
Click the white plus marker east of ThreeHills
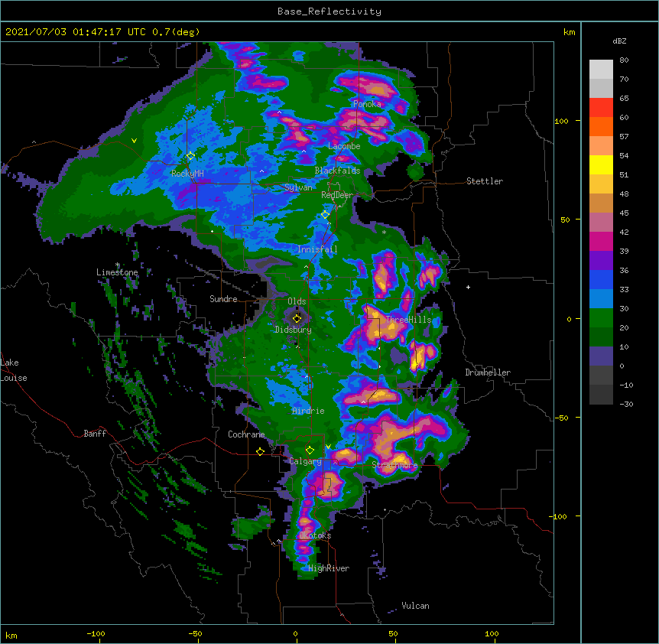(x=468, y=287)
